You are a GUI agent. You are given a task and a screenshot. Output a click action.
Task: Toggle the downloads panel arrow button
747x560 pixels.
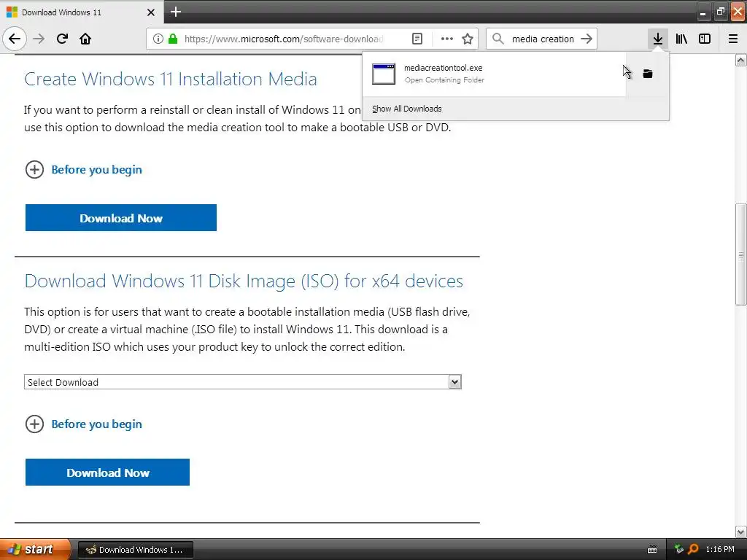(x=657, y=39)
